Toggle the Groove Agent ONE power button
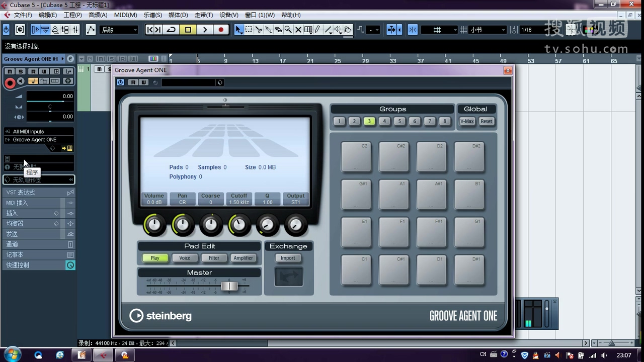This screenshot has height=362, width=644. pos(120,82)
